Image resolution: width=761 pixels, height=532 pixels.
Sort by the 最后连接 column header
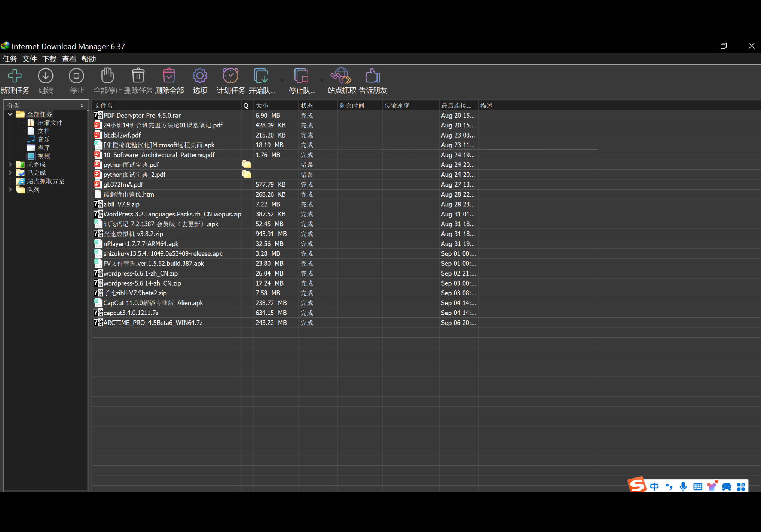(x=459, y=105)
